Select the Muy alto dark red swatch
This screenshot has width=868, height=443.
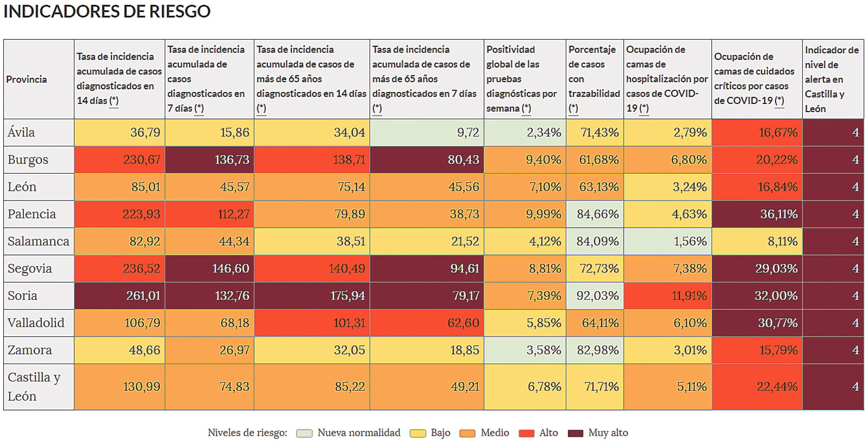click(575, 433)
